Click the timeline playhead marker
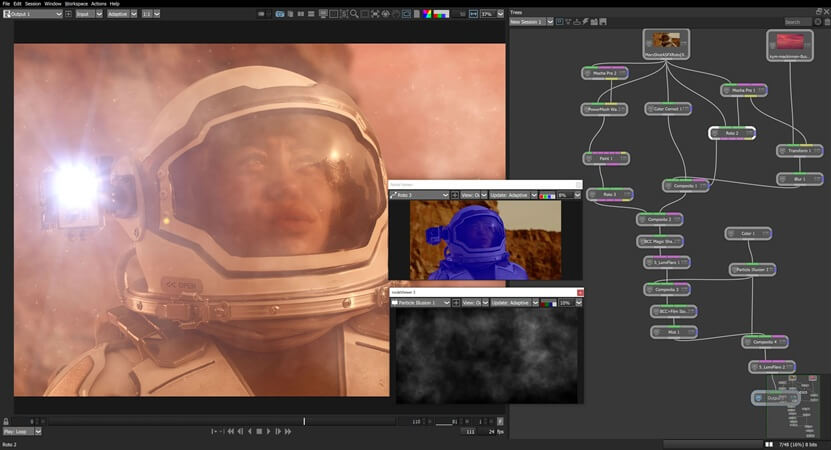 pyautogui.click(x=304, y=421)
